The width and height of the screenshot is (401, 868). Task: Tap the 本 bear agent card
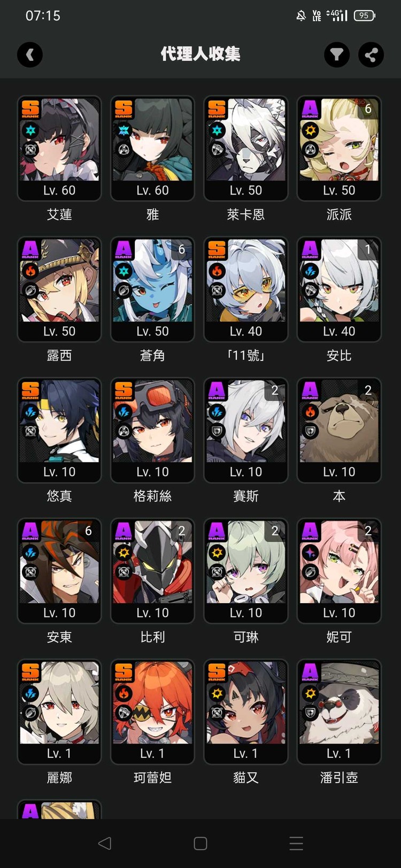point(339,430)
